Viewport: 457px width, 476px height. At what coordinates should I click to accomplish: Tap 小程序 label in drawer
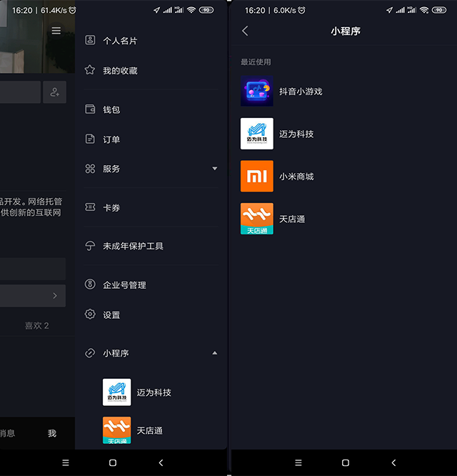pyautogui.click(x=116, y=353)
